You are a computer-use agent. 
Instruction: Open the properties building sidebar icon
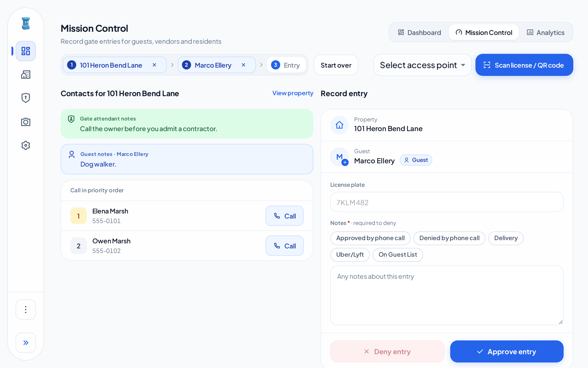point(26,75)
